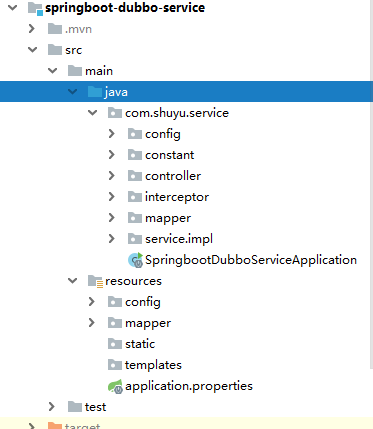Open the application.properties file
Viewport: 373px width, 429px height.
[x=189, y=386]
